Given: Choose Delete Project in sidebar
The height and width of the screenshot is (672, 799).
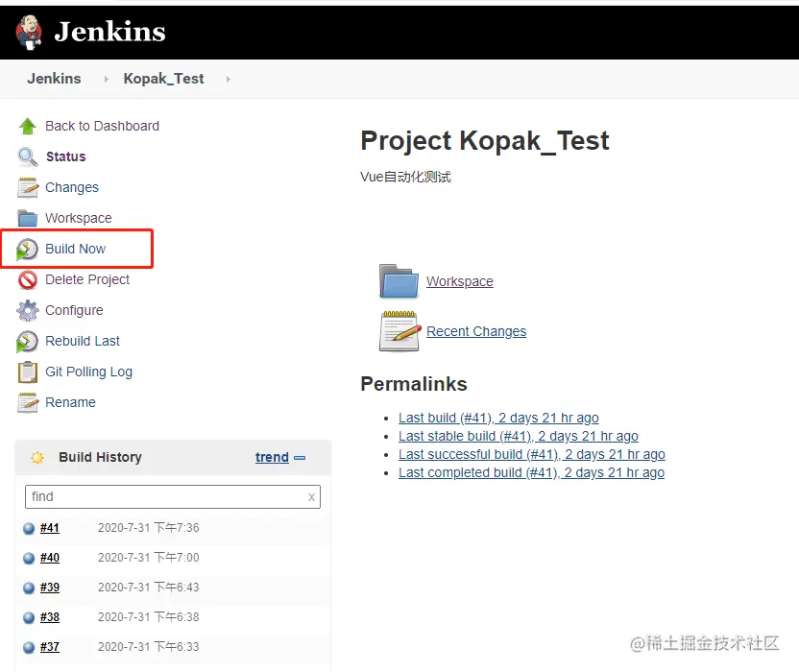Looking at the screenshot, I should (x=87, y=279).
